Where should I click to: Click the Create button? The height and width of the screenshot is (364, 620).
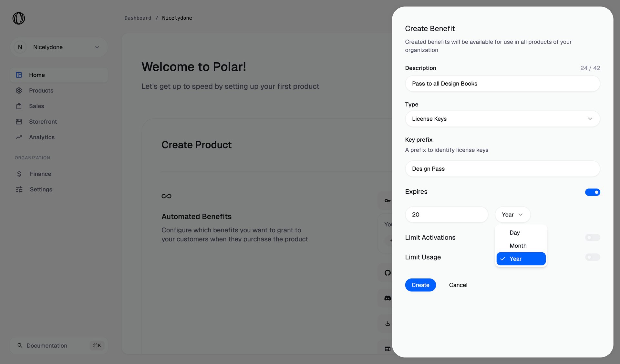coord(420,285)
